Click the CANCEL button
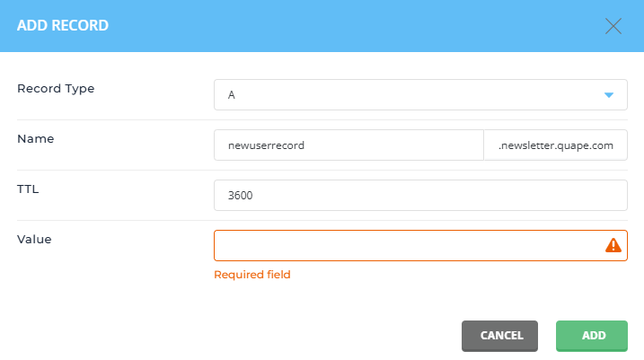This screenshot has height=360, width=644. click(x=499, y=336)
